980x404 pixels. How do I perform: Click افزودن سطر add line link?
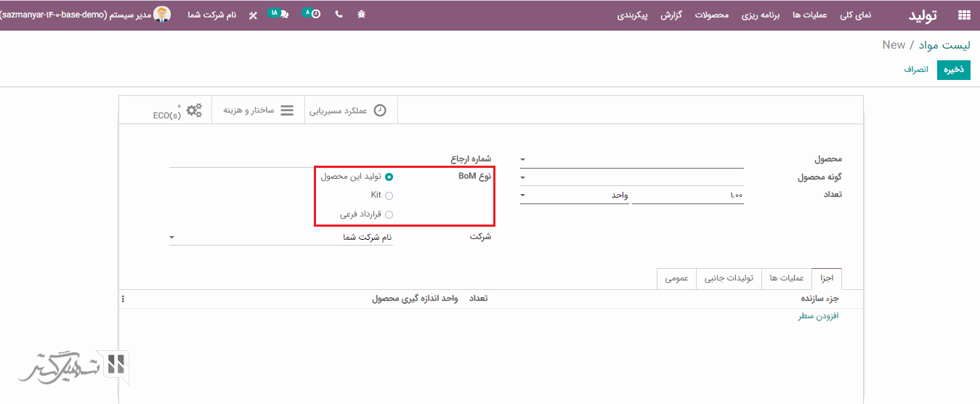819,316
